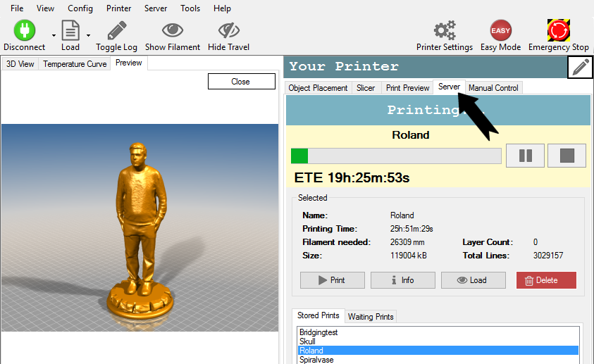
Task: Pause the Roland print job
Action: click(525, 156)
